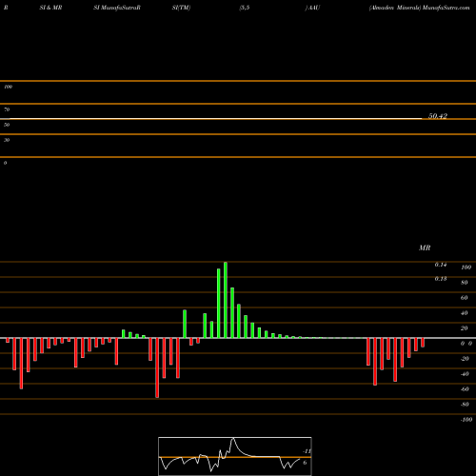Click the 'SI(TM)' header text
Screen dimensions: 476x476
tap(181, 8)
